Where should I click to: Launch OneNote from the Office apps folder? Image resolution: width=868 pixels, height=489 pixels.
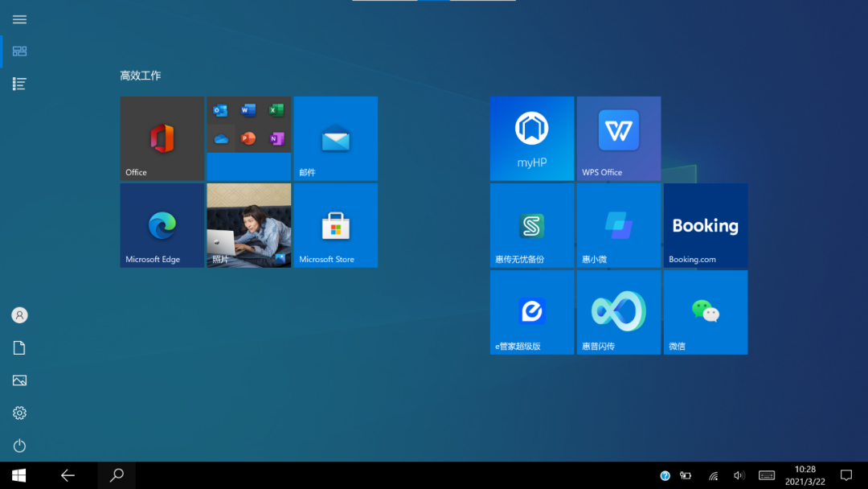click(276, 138)
